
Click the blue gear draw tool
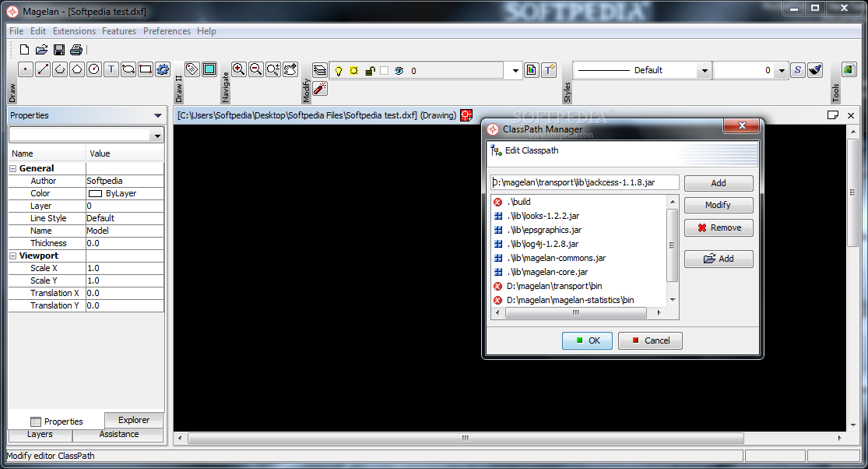click(163, 69)
